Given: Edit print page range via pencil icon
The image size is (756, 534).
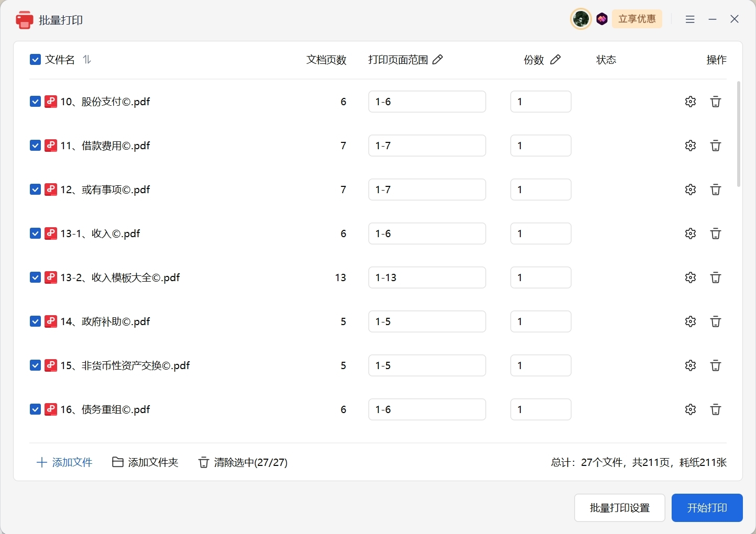Looking at the screenshot, I should 437,60.
